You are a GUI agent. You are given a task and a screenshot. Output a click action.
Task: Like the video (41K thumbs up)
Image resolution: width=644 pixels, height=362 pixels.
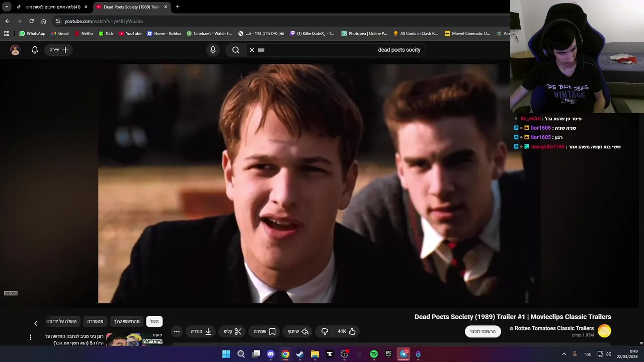coord(347,331)
